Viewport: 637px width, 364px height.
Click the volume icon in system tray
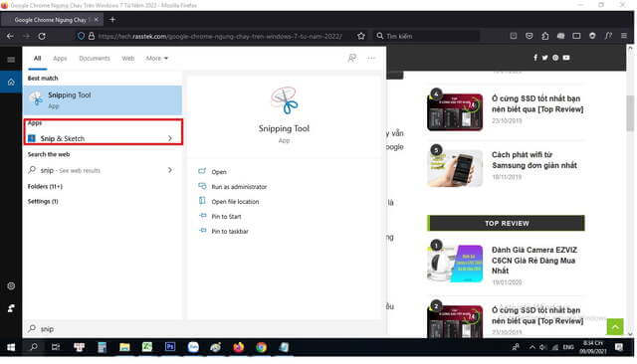(x=542, y=347)
